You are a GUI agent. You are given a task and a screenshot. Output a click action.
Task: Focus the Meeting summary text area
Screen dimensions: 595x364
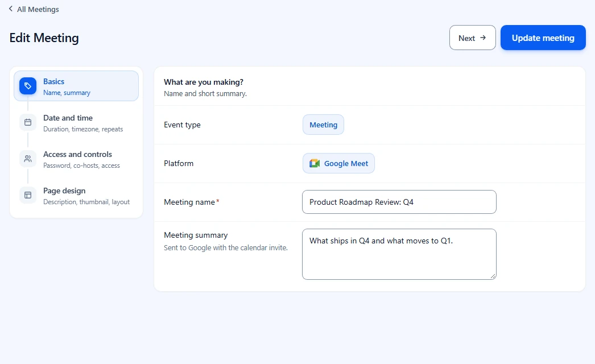(x=399, y=254)
